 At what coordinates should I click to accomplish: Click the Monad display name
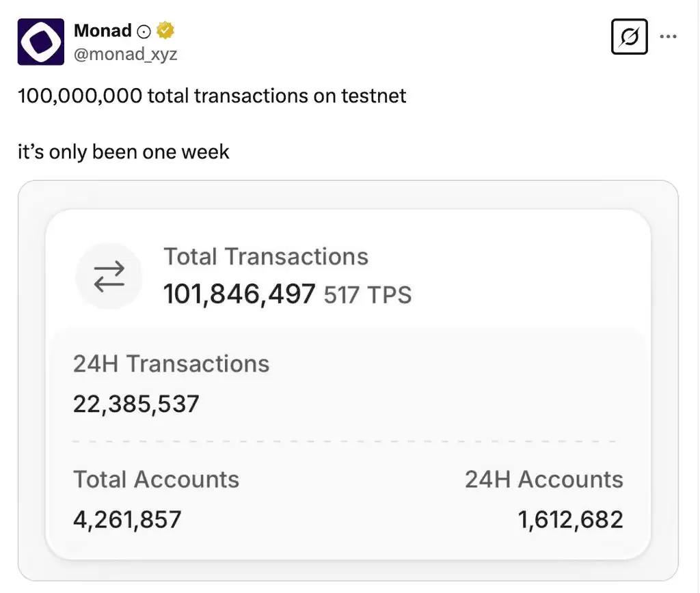[x=101, y=30]
